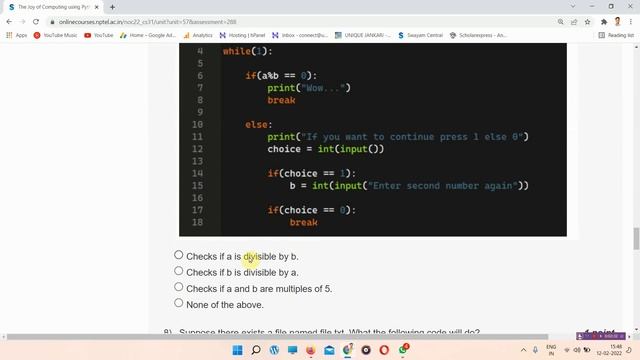
Task: Open the Swayam Central bookmark
Action: [x=420, y=36]
